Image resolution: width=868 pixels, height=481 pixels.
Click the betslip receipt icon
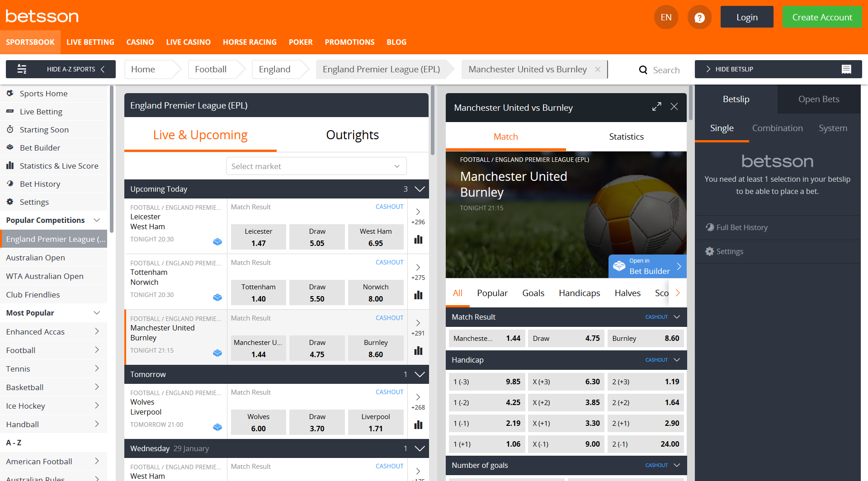[x=846, y=69]
